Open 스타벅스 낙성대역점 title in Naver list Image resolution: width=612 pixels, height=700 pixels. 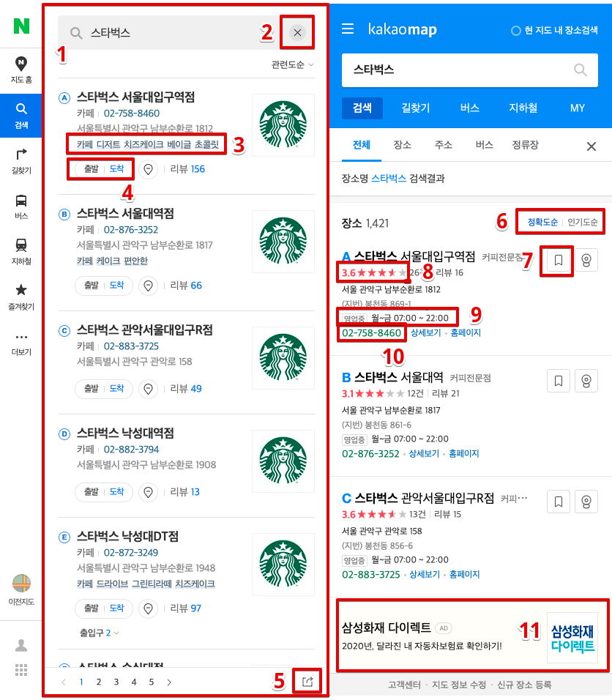(125, 433)
